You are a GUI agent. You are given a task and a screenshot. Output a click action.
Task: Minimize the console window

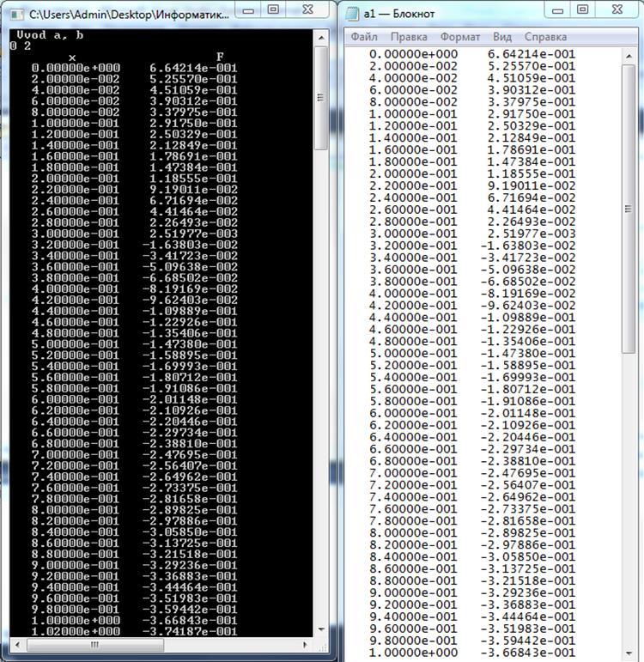pos(248,10)
